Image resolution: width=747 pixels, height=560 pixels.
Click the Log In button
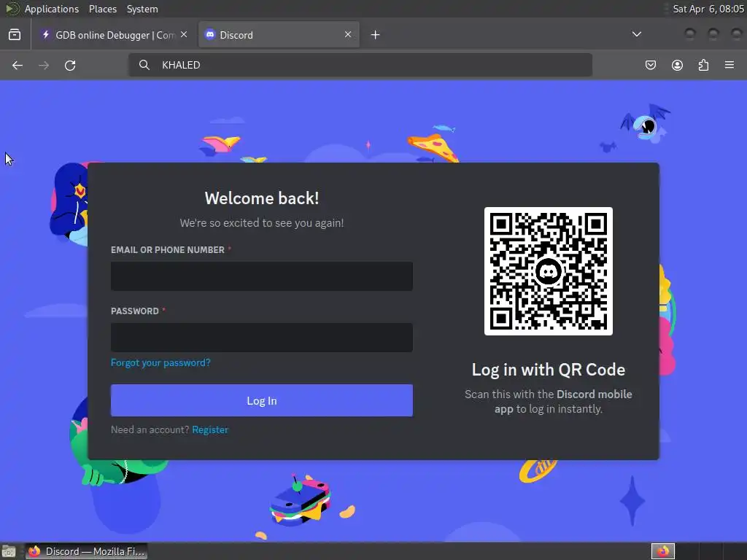click(262, 400)
